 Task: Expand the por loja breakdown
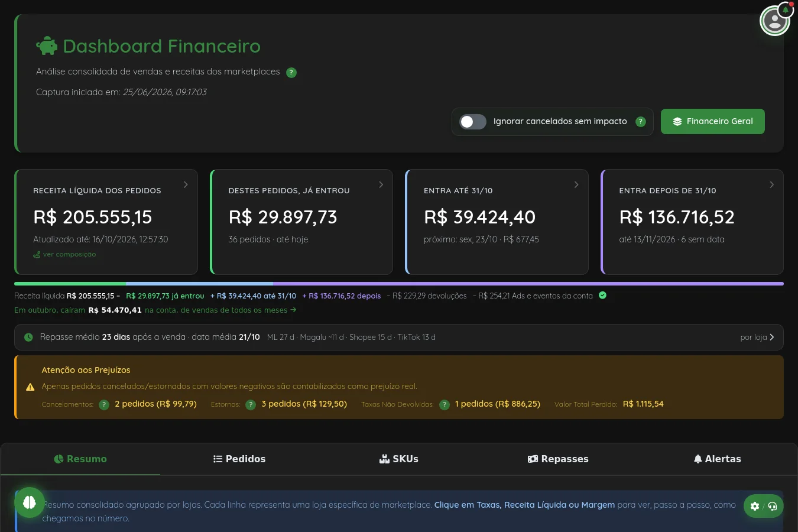coord(757,338)
